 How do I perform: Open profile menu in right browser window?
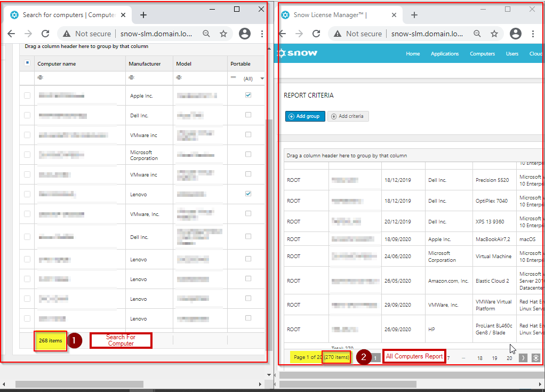coord(516,34)
